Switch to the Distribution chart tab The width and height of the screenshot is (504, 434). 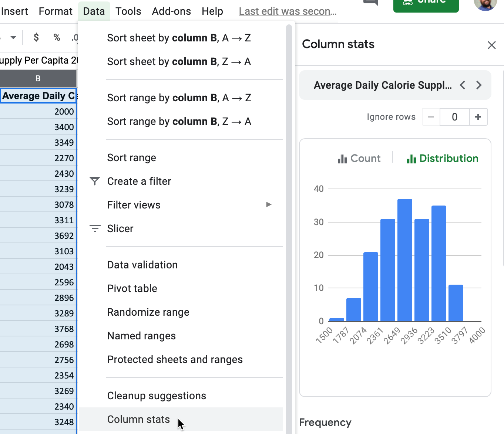click(442, 159)
